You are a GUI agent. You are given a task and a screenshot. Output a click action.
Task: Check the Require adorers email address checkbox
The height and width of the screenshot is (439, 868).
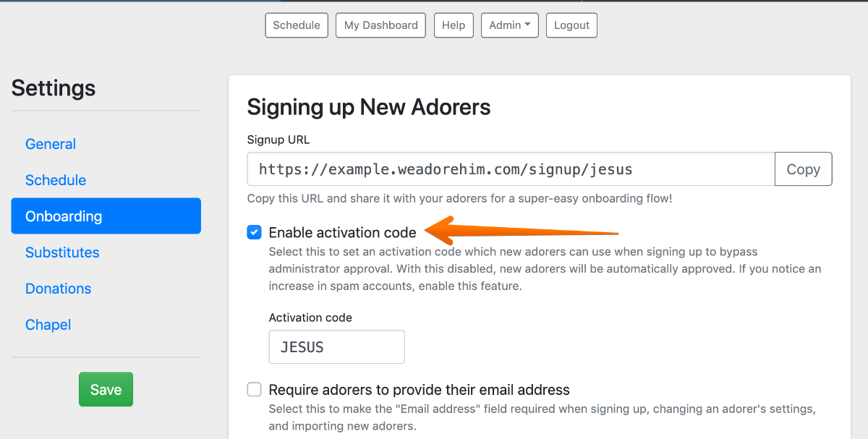coord(254,390)
